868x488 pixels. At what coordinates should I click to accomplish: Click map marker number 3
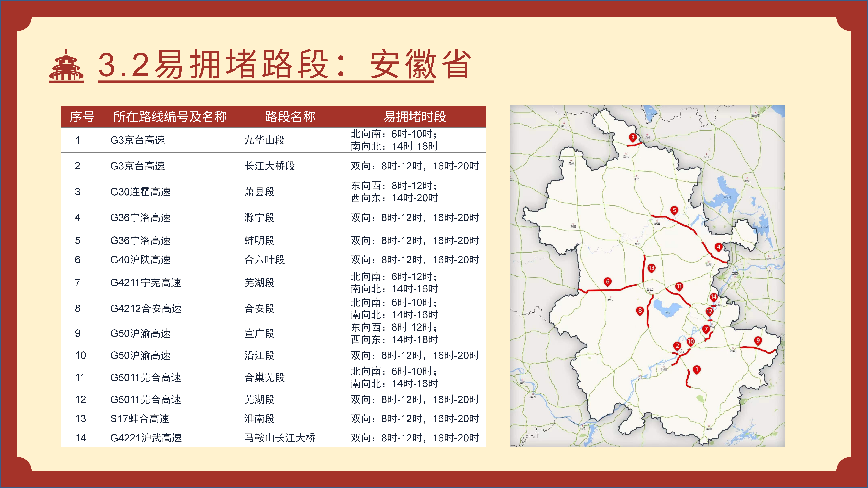click(632, 137)
